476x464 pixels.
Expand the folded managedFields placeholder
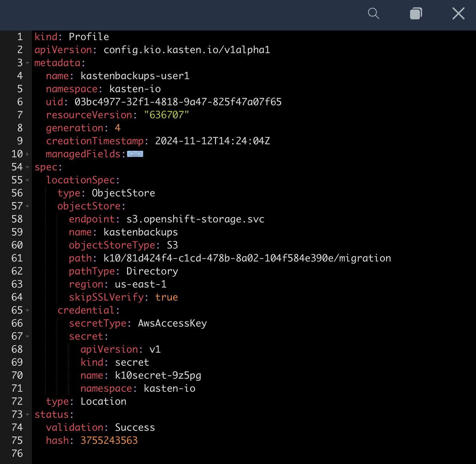(135, 154)
